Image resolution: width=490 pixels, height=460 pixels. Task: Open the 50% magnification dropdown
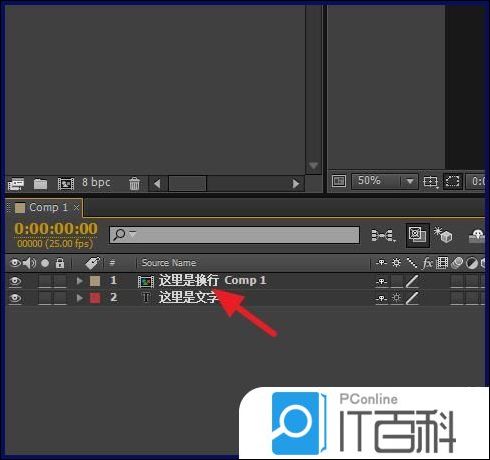coord(384,181)
